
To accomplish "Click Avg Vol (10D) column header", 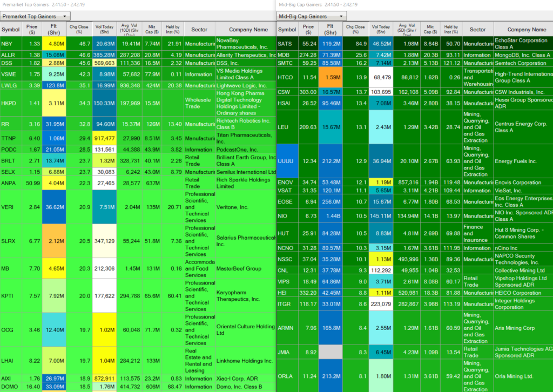I will tap(130, 30).
